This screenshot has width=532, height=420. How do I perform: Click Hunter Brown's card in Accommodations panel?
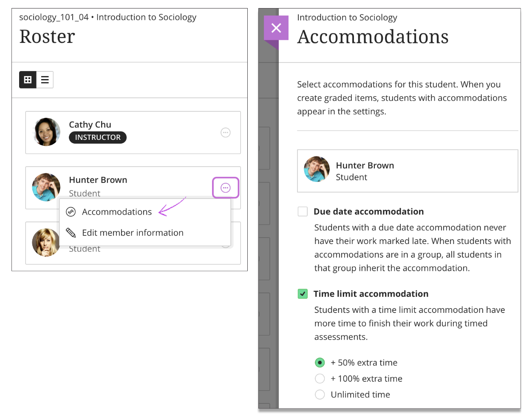(407, 171)
